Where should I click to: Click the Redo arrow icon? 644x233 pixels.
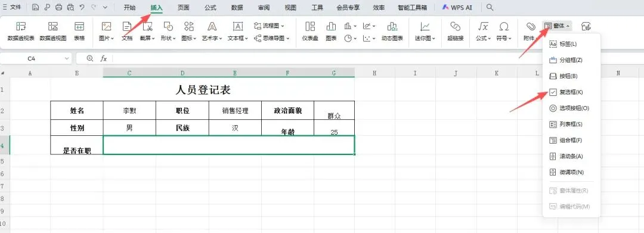94,7
